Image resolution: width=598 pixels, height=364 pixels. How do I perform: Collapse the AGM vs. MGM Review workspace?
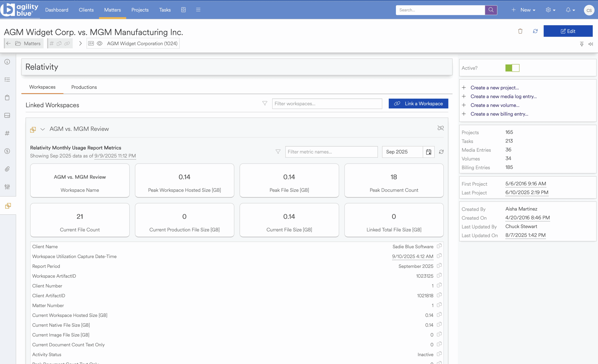(43, 129)
